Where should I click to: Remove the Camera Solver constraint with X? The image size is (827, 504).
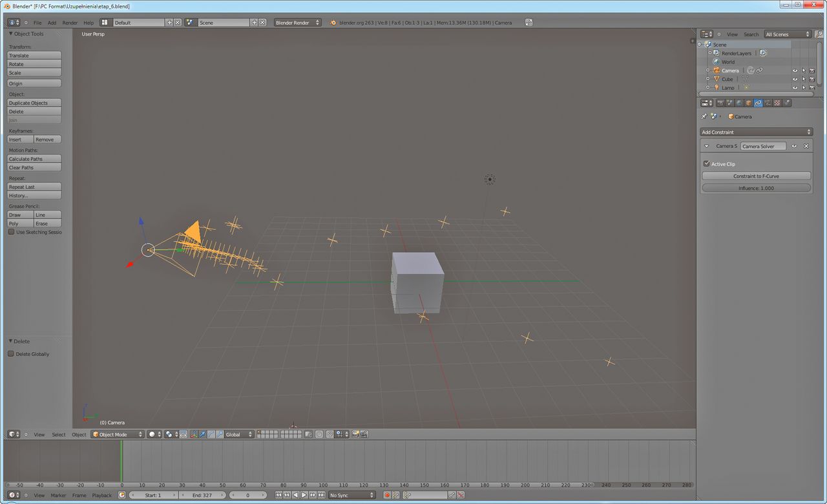pos(806,146)
